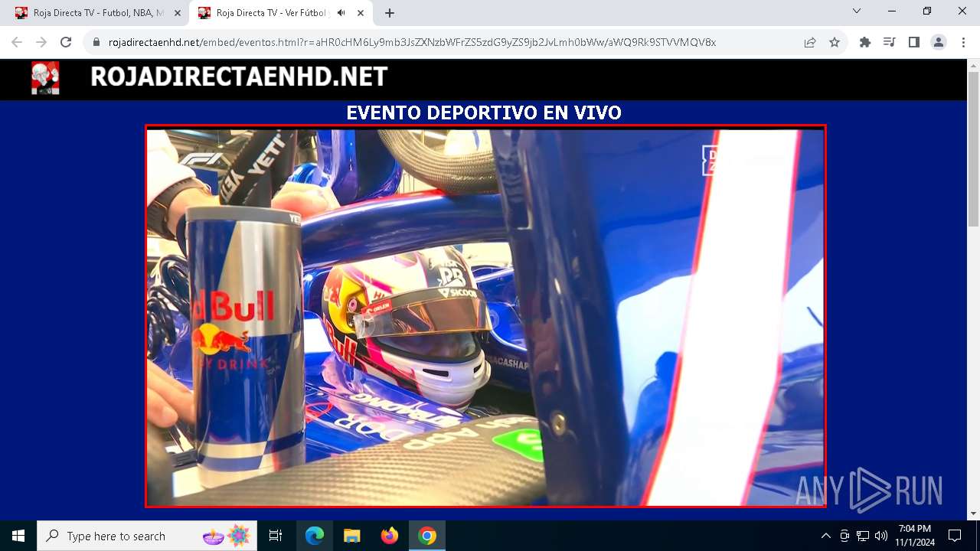
Task: Click the live sports video player
Action: coord(485,315)
